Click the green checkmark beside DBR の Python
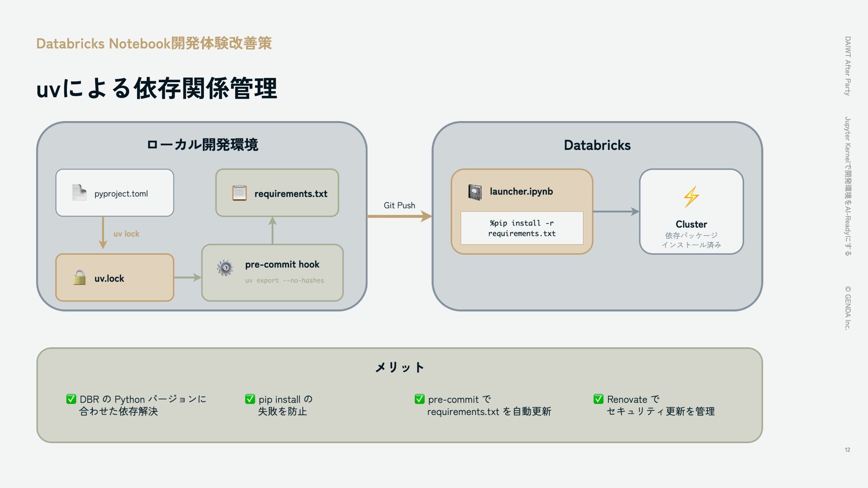 click(x=71, y=399)
